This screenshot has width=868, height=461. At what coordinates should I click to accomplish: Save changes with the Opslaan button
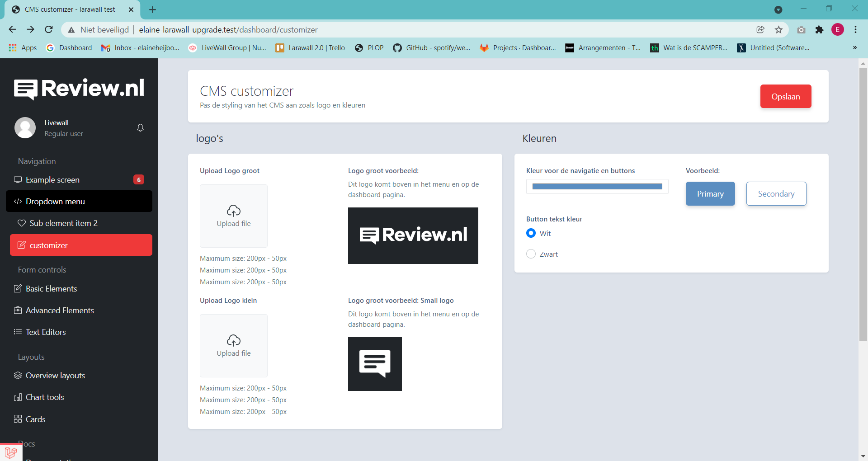coord(786,96)
